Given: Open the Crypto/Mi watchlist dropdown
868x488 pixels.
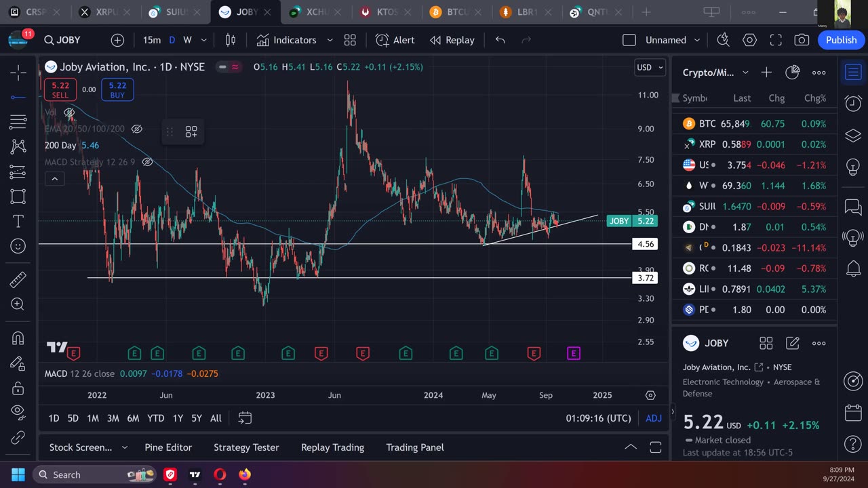Looking at the screenshot, I should [x=715, y=73].
